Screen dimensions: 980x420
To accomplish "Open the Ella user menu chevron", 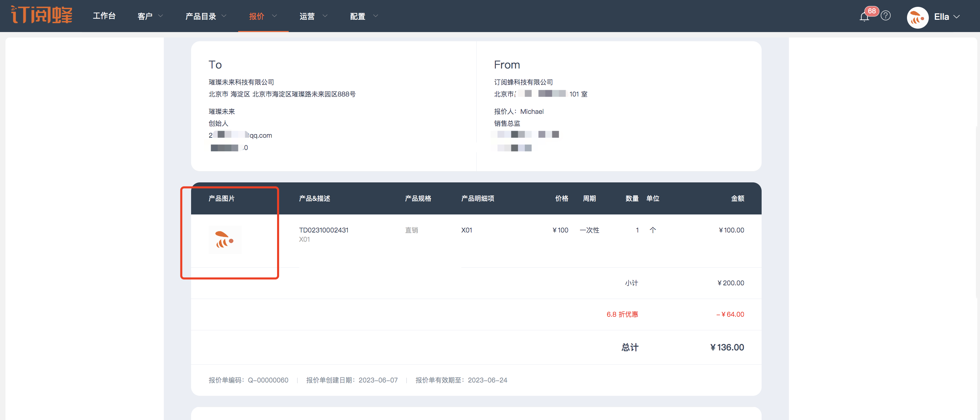I will tap(957, 17).
